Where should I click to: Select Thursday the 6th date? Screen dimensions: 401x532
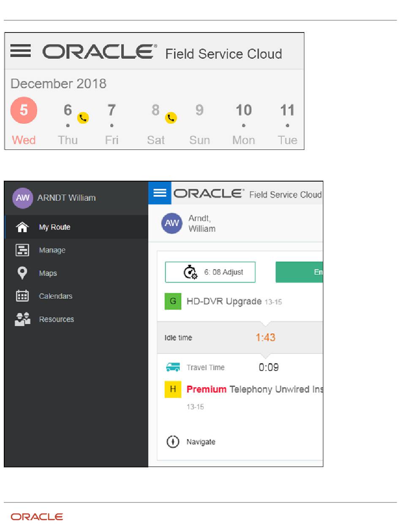pyautogui.click(x=68, y=110)
